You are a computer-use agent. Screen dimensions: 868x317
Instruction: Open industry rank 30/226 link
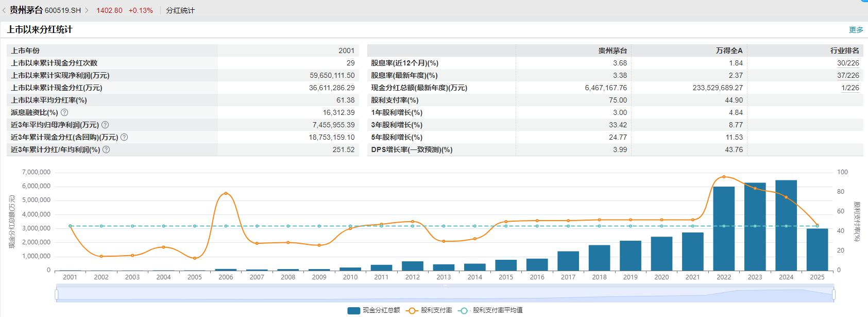click(x=848, y=63)
